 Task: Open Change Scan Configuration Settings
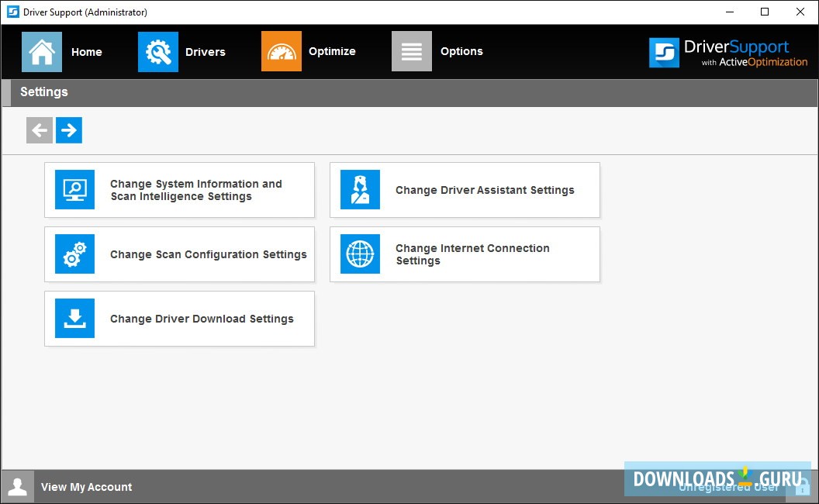click(x=180, y=254)
